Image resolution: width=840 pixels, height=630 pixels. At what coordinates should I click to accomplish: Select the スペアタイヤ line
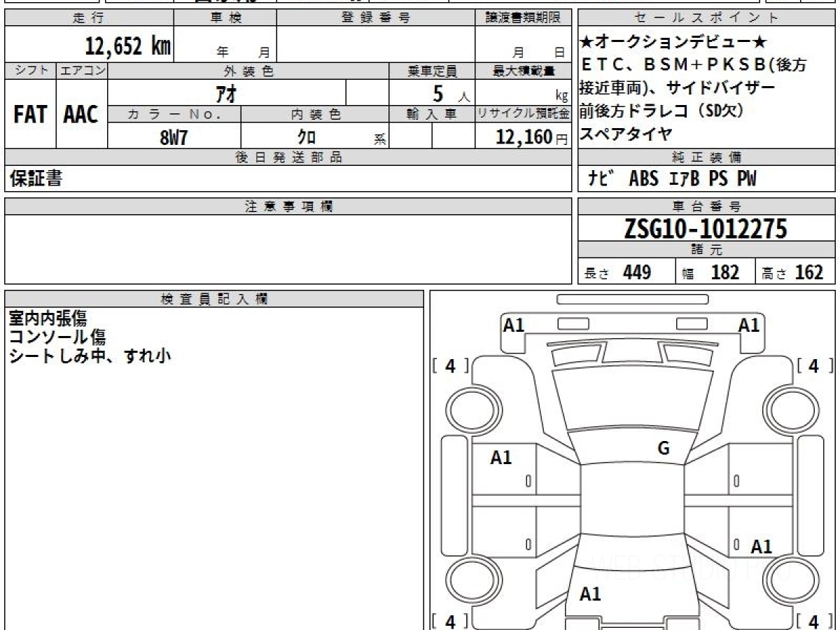tap(626, 134)
